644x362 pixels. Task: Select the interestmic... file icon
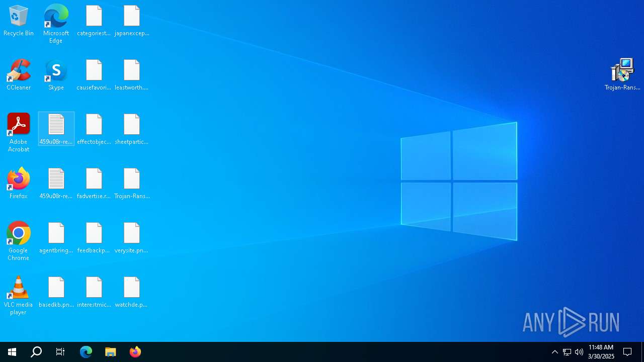(x=94, y=293)
